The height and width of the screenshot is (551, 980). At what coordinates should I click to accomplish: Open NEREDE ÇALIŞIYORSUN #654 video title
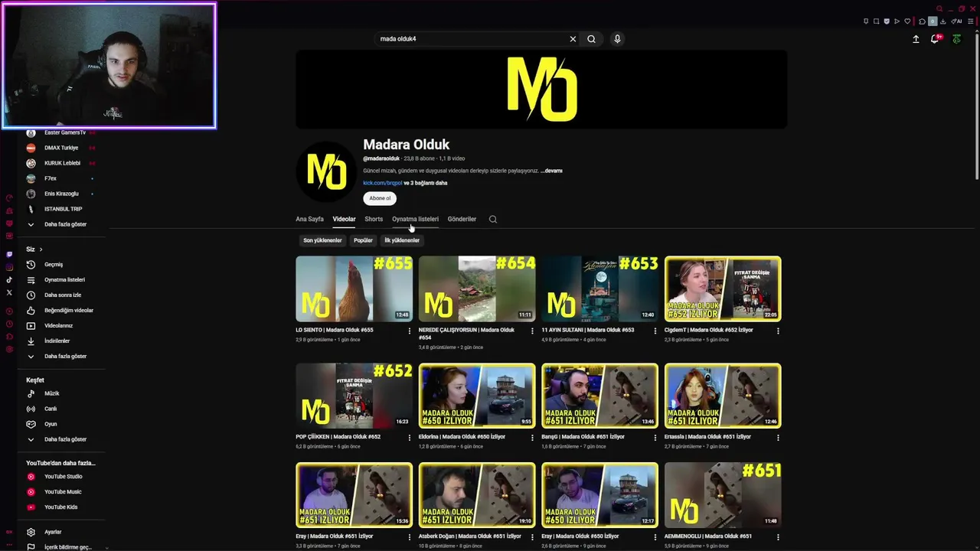click(466, 334)
